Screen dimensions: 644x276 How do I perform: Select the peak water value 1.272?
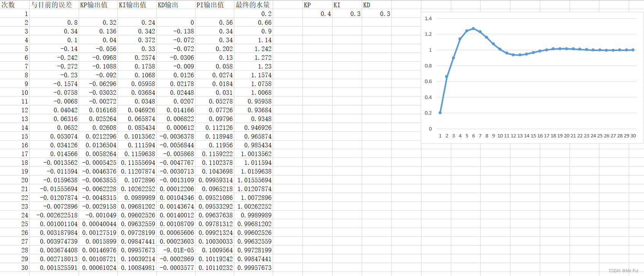pyautogui.click(x=253, y=57)
